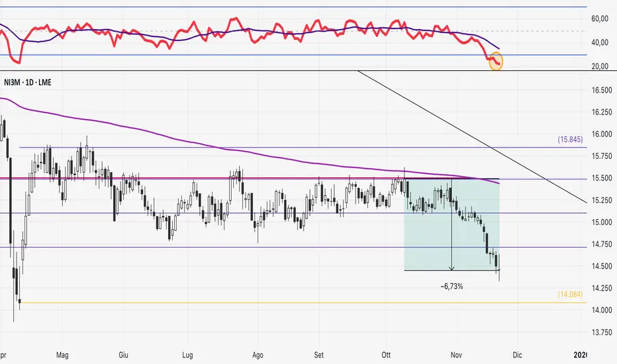617x364 pixels.
Task: Click the Nov month label on time axis
Action: (456, 355)
